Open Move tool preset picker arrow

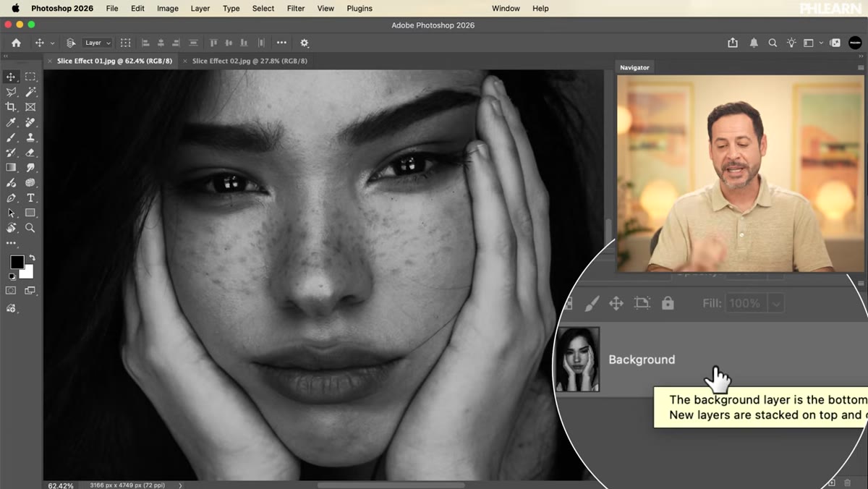pyautogui.click(x=52, y=43)
